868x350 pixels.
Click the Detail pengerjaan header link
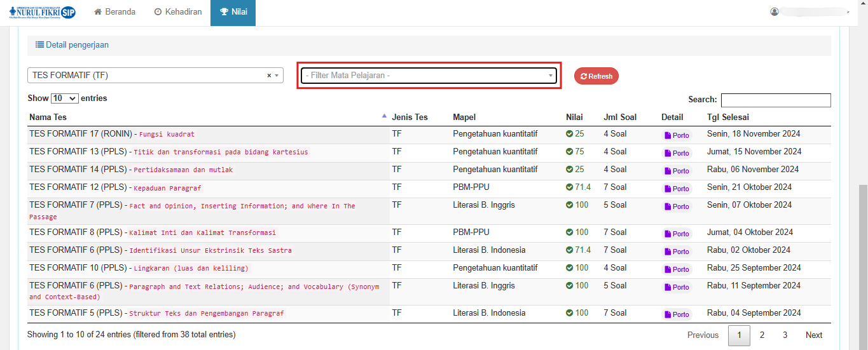coord(72,45)
